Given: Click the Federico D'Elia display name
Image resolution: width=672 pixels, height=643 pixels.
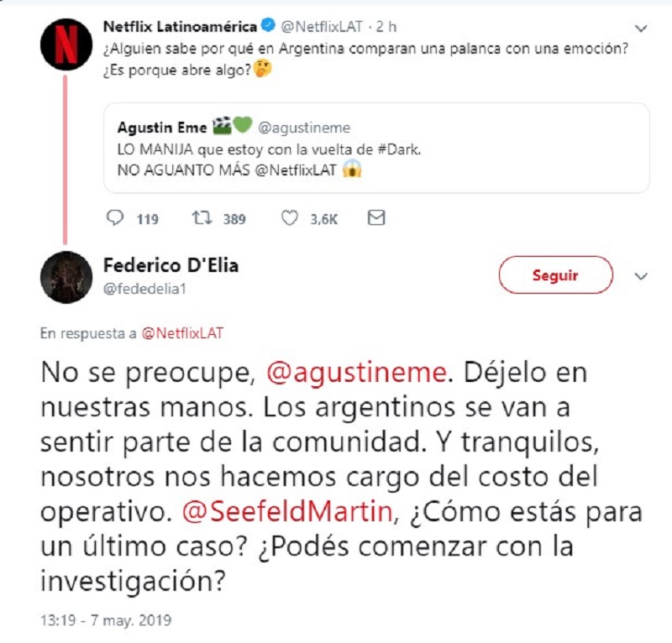Looking at the screenshot, I should tap(171, 265).
